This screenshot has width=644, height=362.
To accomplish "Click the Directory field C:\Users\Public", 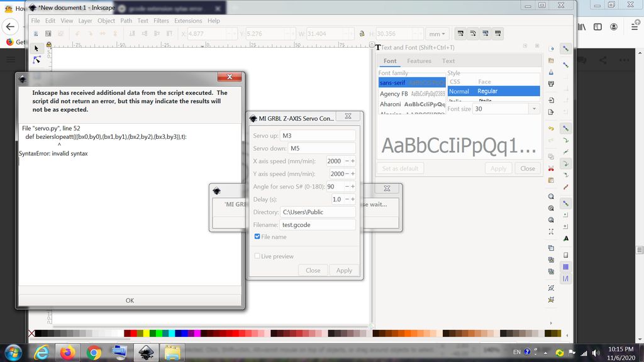I will click(318, 212).
